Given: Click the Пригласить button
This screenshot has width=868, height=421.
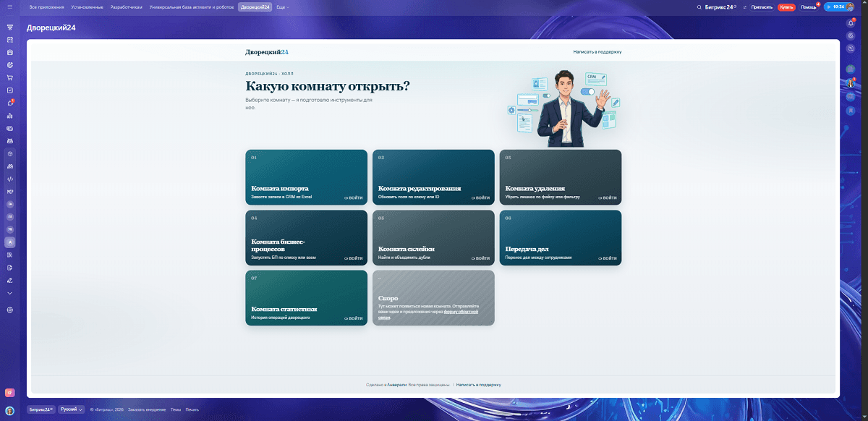Looking at the screenshot, I should pos(762,7).
